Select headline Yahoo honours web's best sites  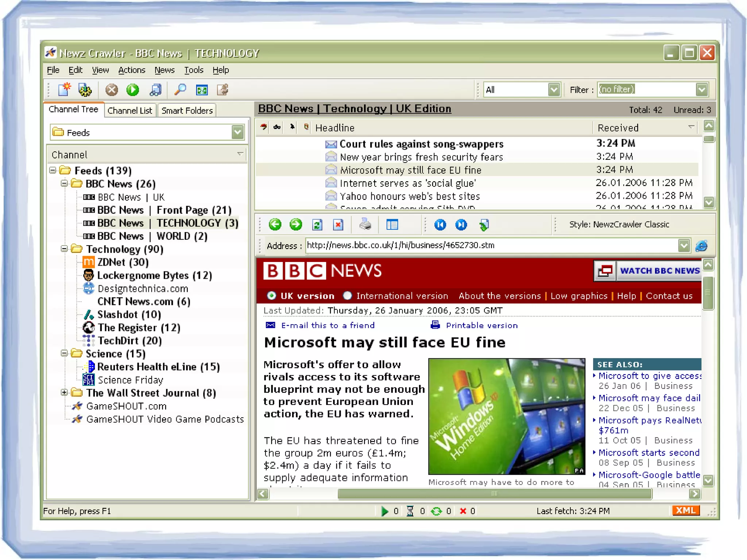click(410, 196)
